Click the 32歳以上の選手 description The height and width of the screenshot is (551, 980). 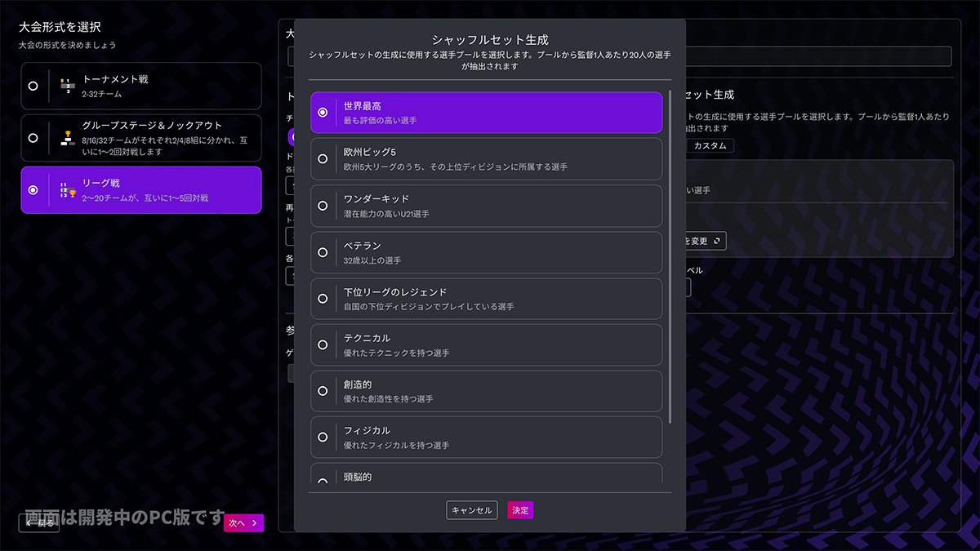(x=372, y=260)
